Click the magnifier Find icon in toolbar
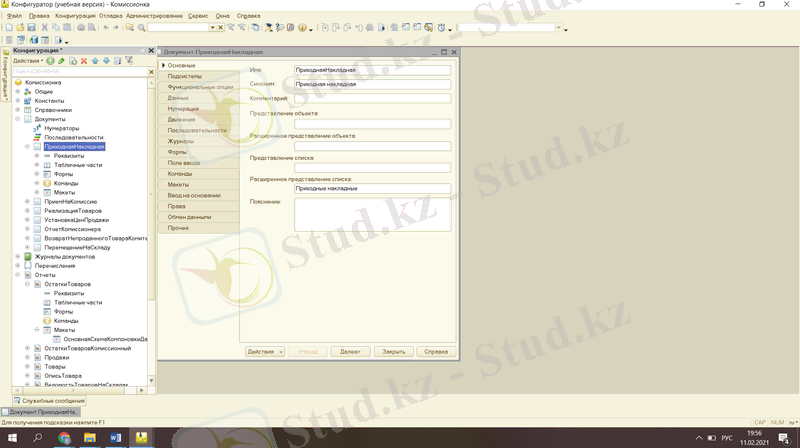 [x=142, y=28]
